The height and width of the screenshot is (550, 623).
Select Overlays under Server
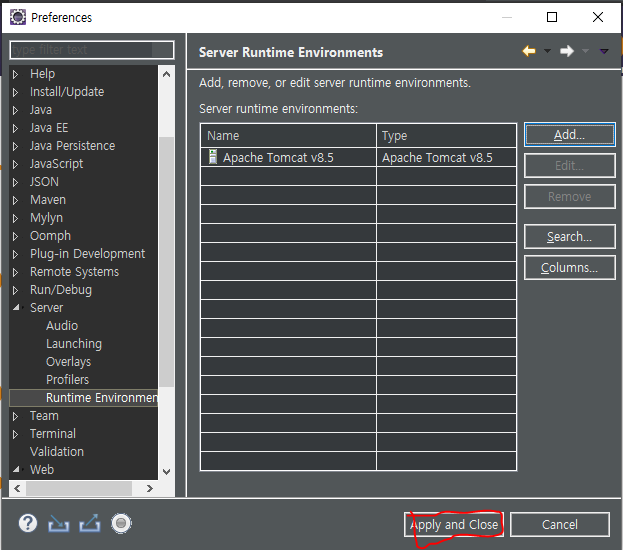[x=68, y=362]
